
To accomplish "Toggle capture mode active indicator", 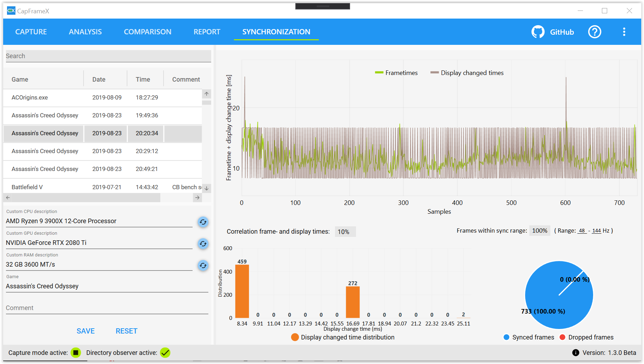I will pyautogui.click(x=76, y=353).
